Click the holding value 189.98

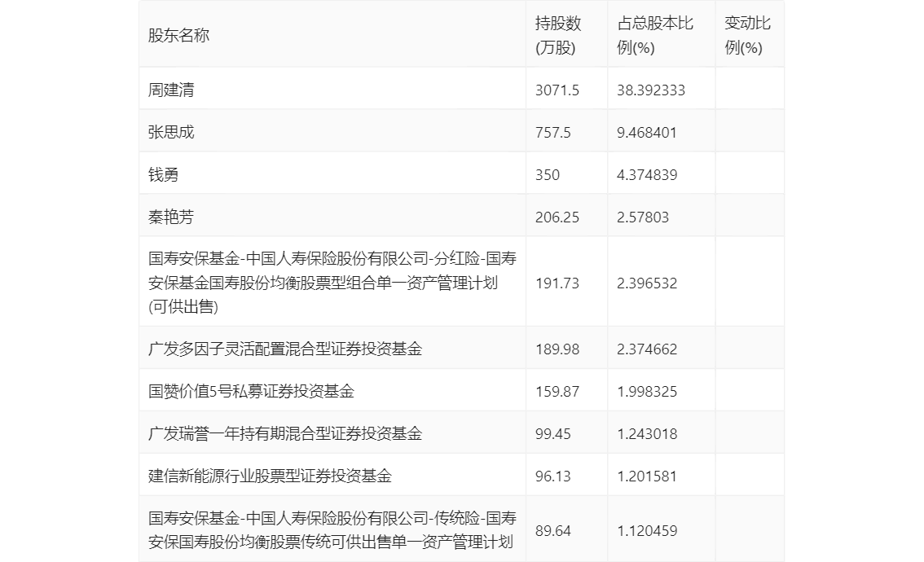(x=557, y=349)
